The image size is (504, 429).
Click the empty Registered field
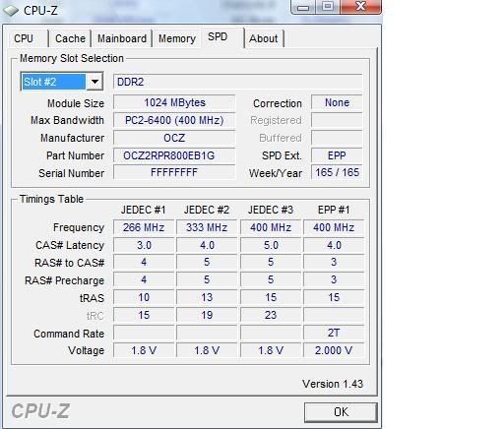(x=337, y=120)
